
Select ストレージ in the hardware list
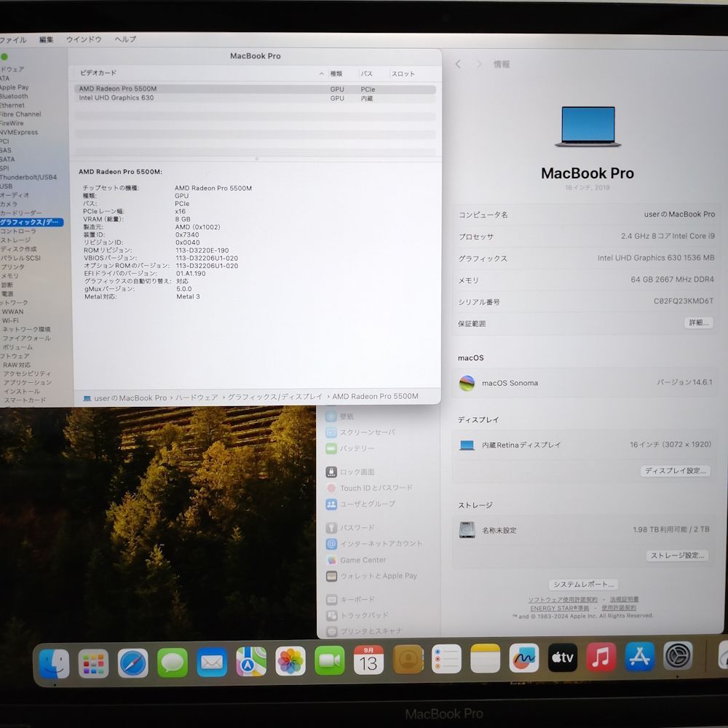pyautogui.click(x=15, y=240)
